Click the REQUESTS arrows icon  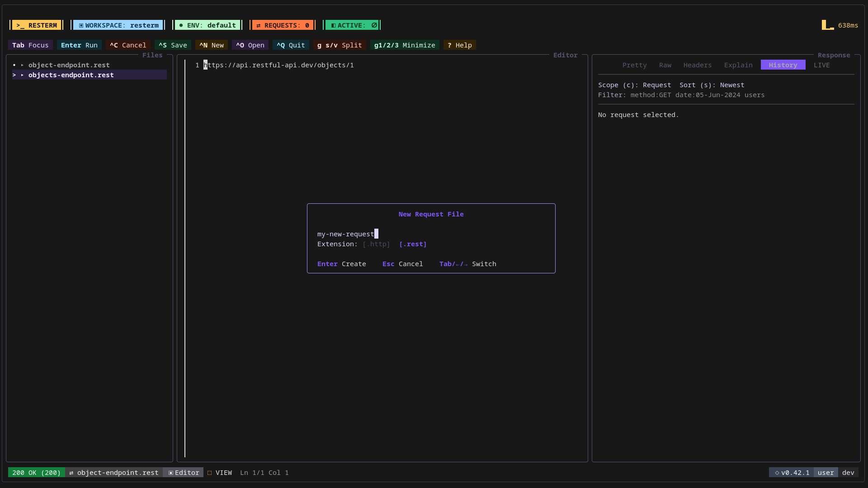point(259,25)
